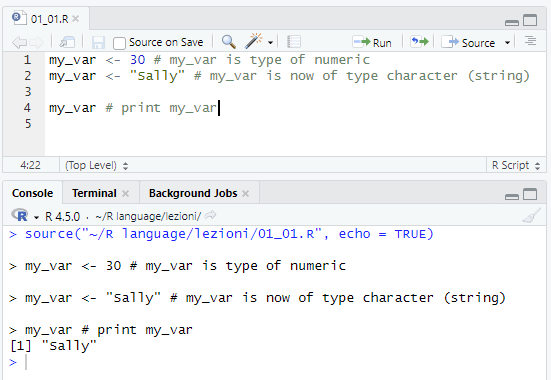Screen dimensions: 551x380
Task: Open R version dropdown arrow
Action: [x=36, y=218]
